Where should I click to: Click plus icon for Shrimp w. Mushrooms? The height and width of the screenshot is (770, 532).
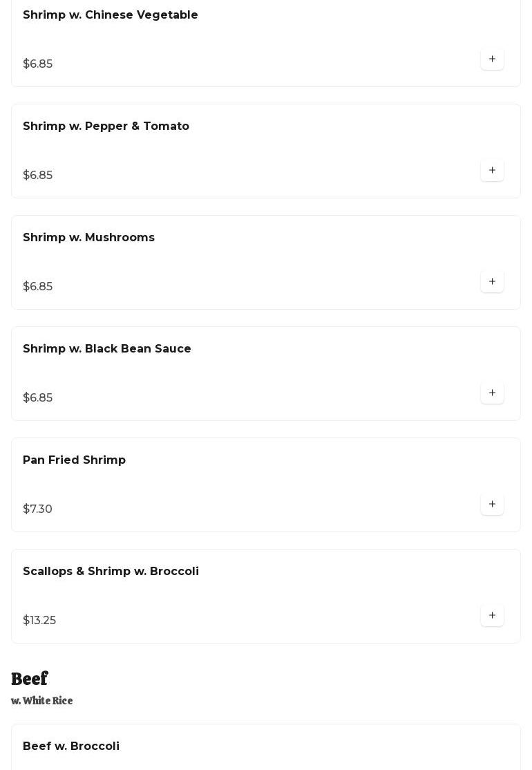pyautogui.click(x=492, y=281)
